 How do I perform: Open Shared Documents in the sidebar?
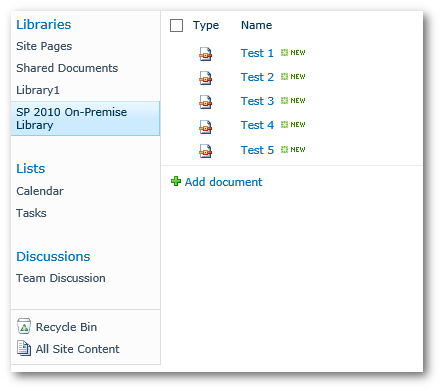tap(67, 68)
